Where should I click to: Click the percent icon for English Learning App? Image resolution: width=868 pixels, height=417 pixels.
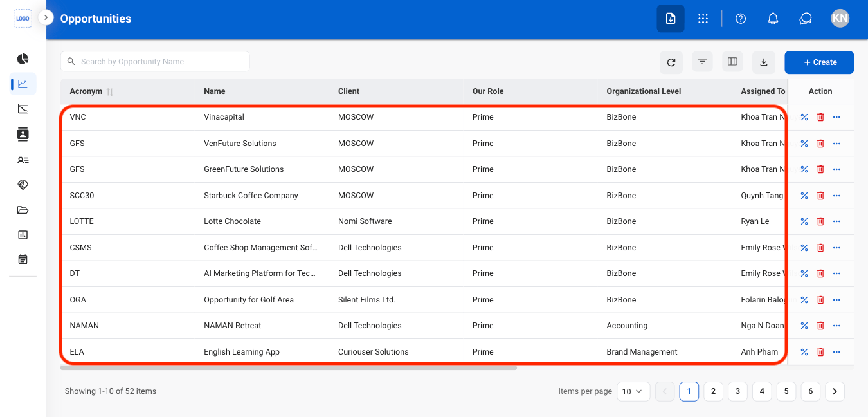804,352
